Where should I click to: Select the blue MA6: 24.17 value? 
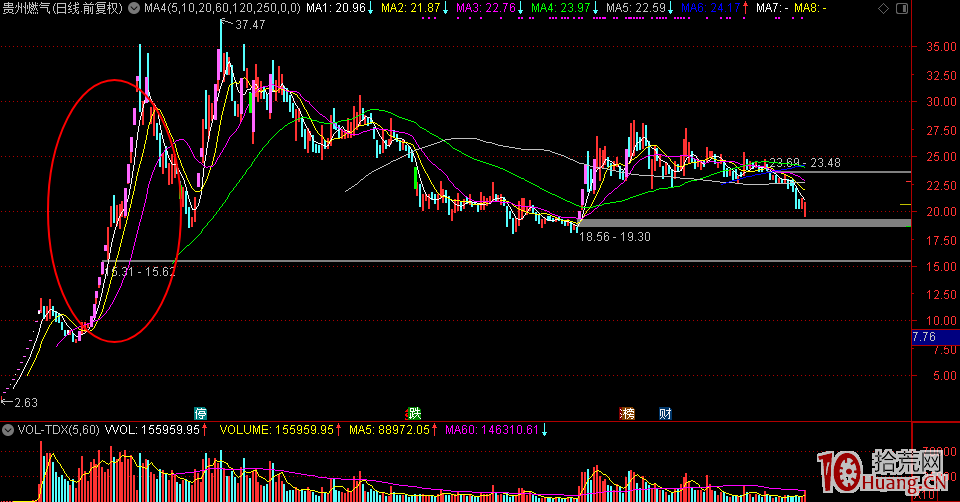tap(711, 8)
